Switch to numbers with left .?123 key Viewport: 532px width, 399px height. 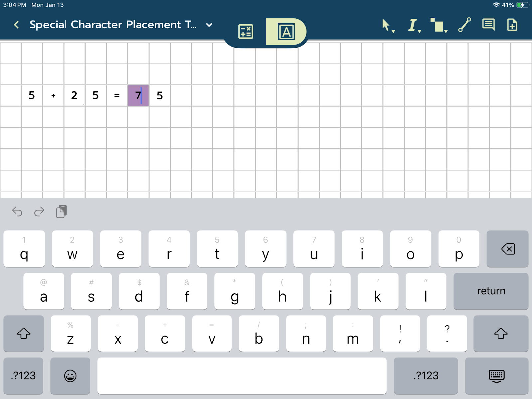23,376
